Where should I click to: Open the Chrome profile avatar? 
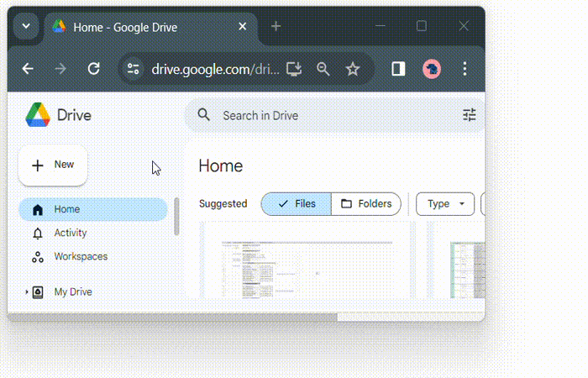[432, 69]
